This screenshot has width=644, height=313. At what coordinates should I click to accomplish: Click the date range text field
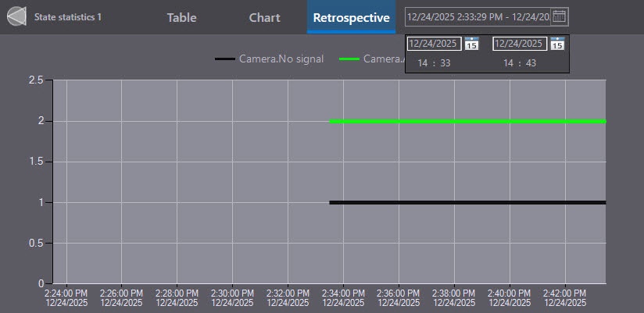[478, 16]
